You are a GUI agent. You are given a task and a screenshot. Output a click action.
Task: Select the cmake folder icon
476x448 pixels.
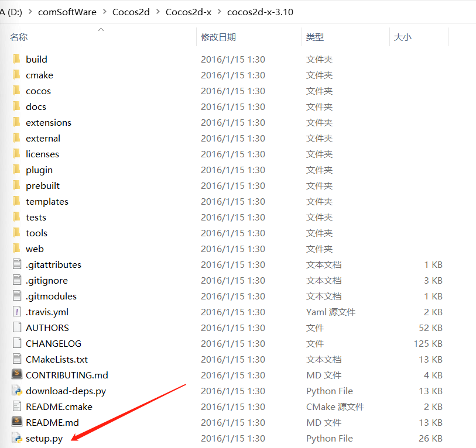point(17,75)
